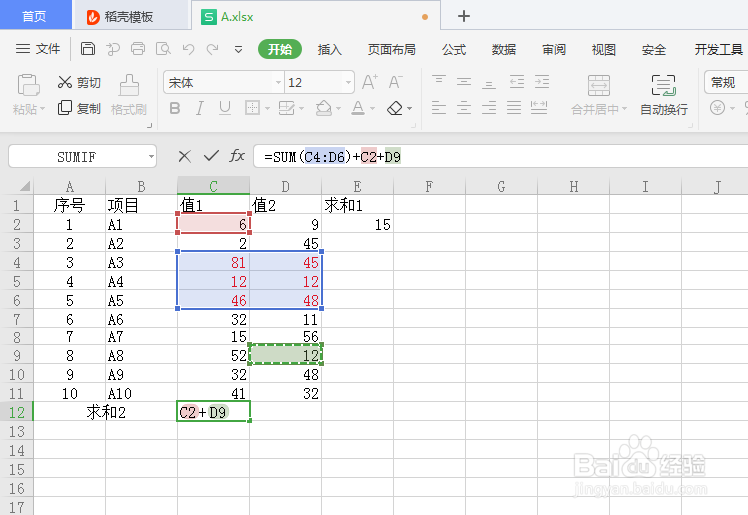Increase font size with A+ icon
This screenshot has height=515, width=748.
[370, 82]
